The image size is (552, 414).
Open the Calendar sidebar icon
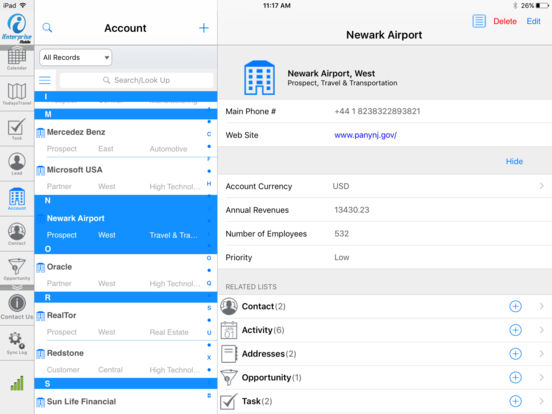pyautogui.click(x=17, y=59)
